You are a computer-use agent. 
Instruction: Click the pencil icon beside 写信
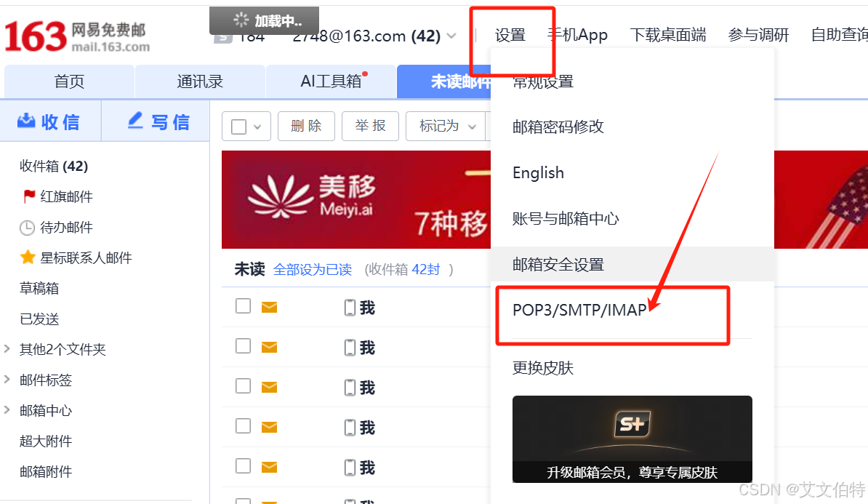(x=135, y=120)
